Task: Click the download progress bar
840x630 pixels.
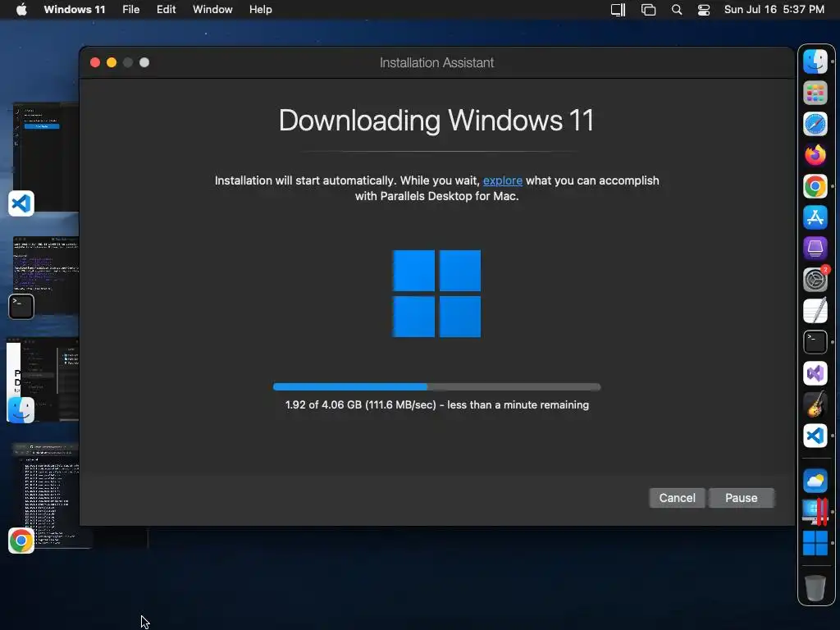Action: click(x=436, y=387)
